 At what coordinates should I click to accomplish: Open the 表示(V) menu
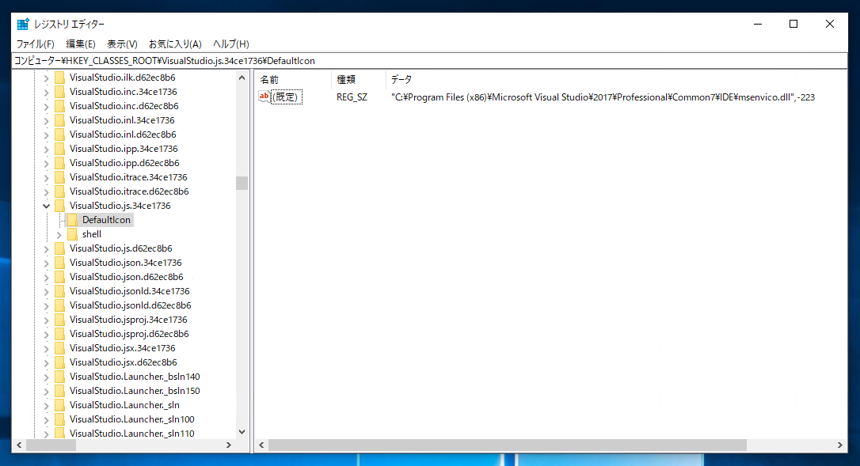point(122,44)
